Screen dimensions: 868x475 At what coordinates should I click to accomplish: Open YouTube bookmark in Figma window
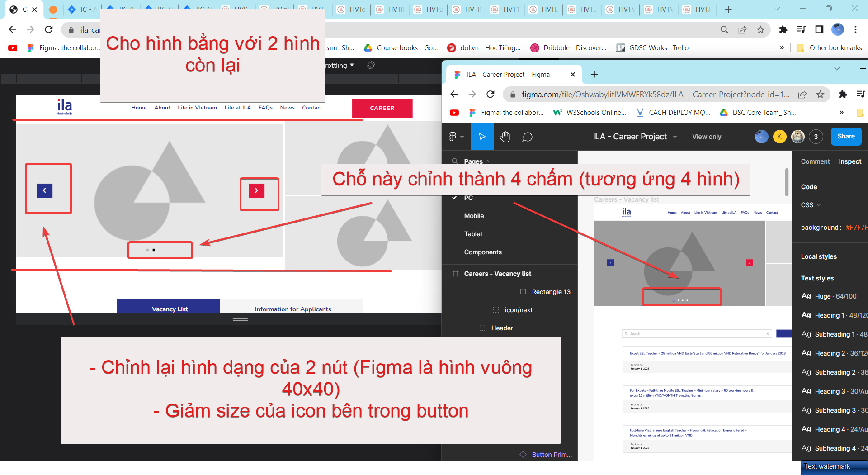pyautogui.click(x=454, y=113)
